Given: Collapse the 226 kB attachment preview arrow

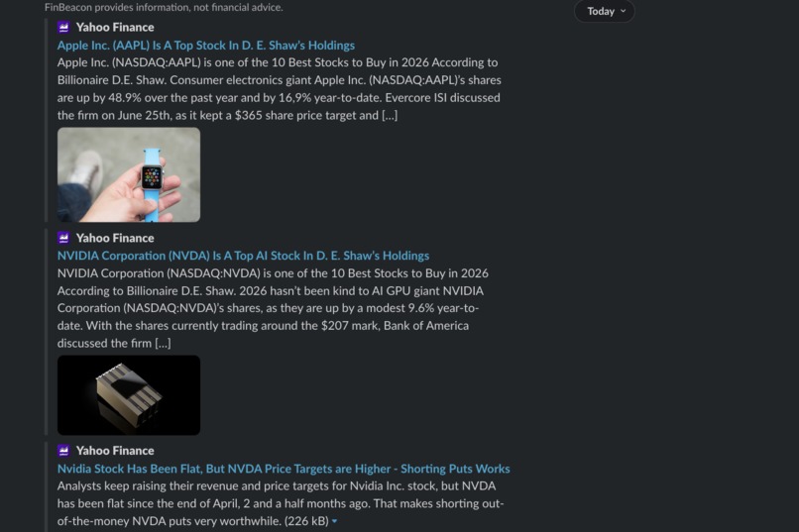Looking at the screenshot, I should tap(334, 521).
